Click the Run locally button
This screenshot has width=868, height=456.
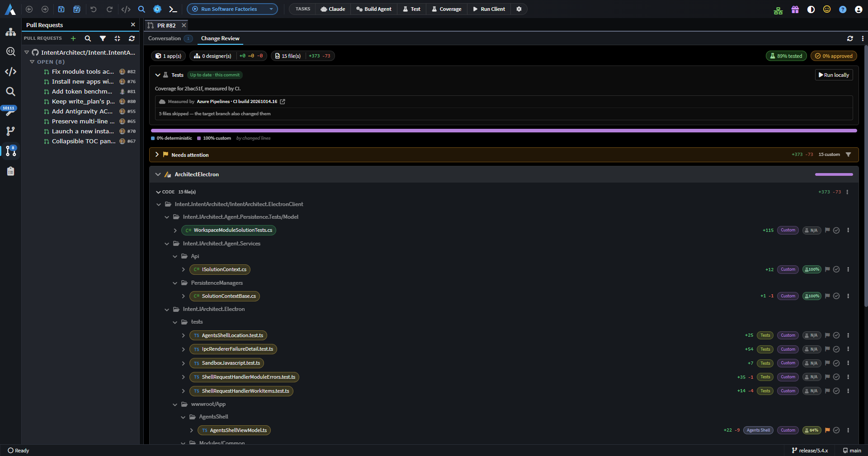834,75
